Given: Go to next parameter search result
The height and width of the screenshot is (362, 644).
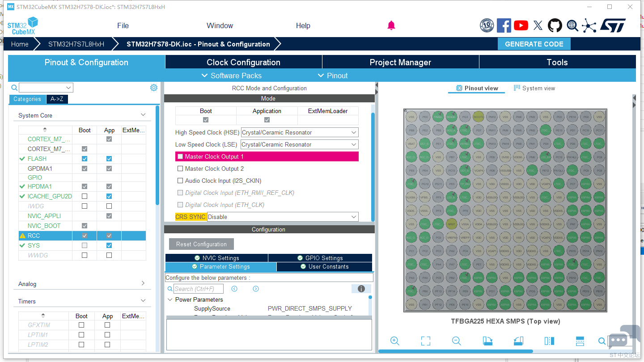Looking at the screenshot, I should point(256,289).
